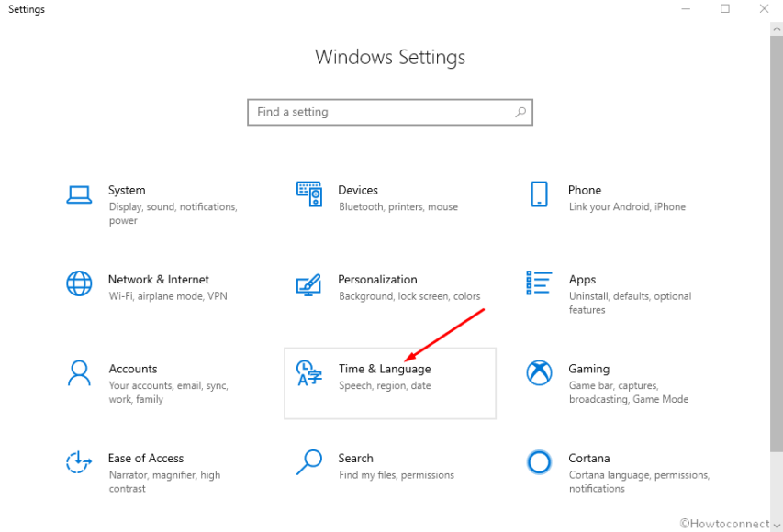
Task: Click the magnifier inside the search box
Action: (x=521, y=112)
